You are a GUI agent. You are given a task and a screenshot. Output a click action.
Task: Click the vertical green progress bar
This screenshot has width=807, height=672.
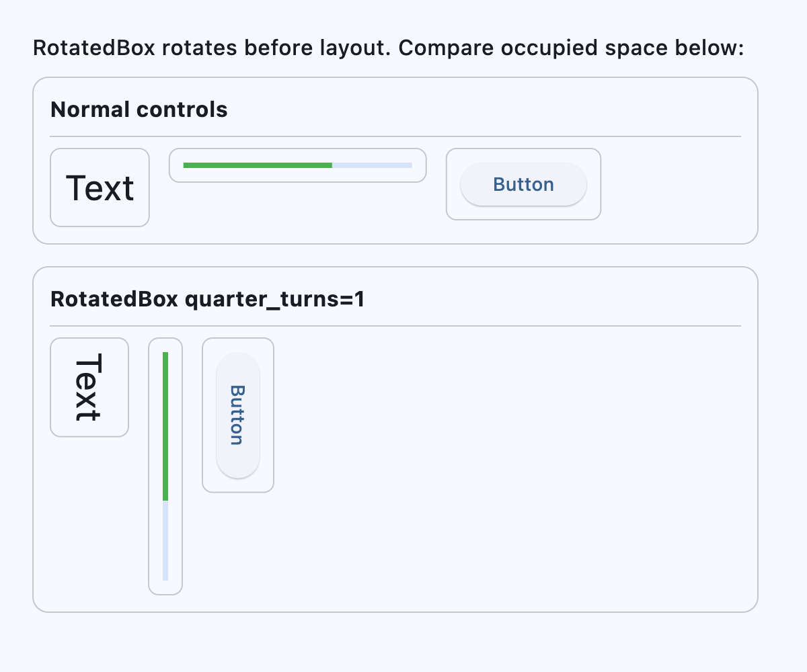pos(165,423)
